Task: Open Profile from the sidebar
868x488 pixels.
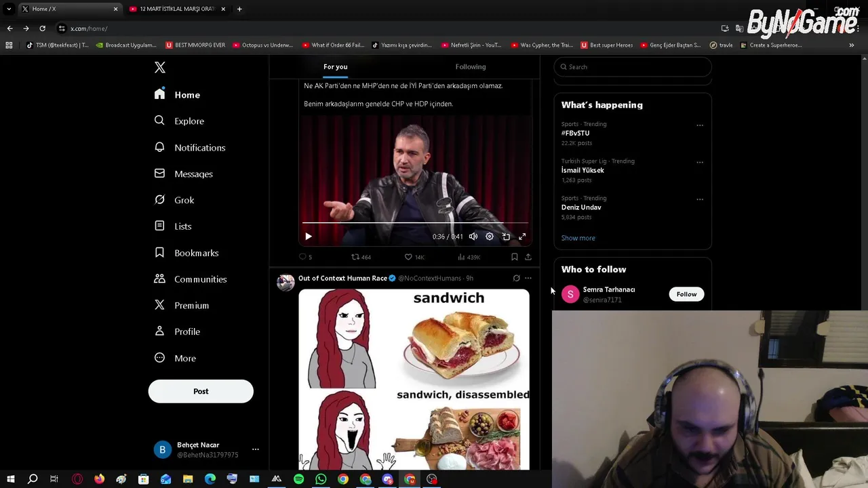Action: point(176,331)
